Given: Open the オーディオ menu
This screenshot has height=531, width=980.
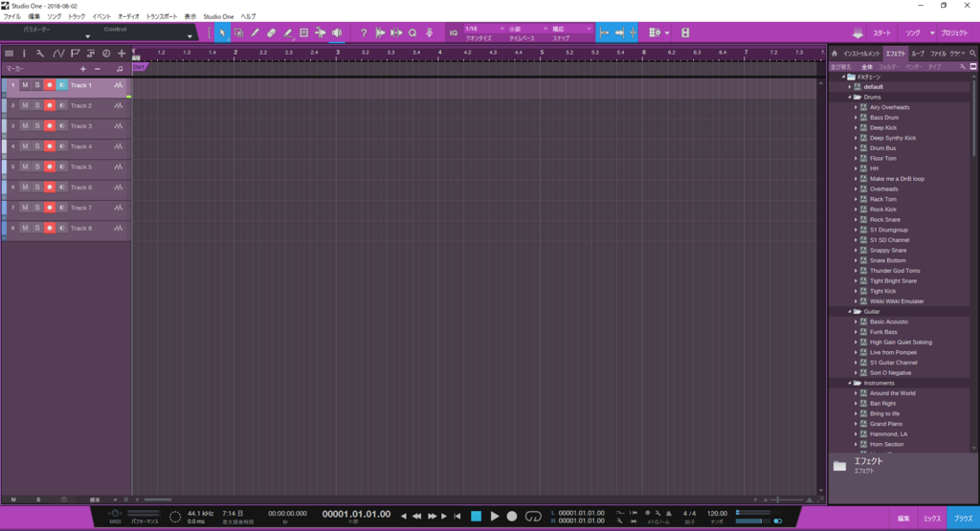Looking at the screenshot, I should [128, 17].
